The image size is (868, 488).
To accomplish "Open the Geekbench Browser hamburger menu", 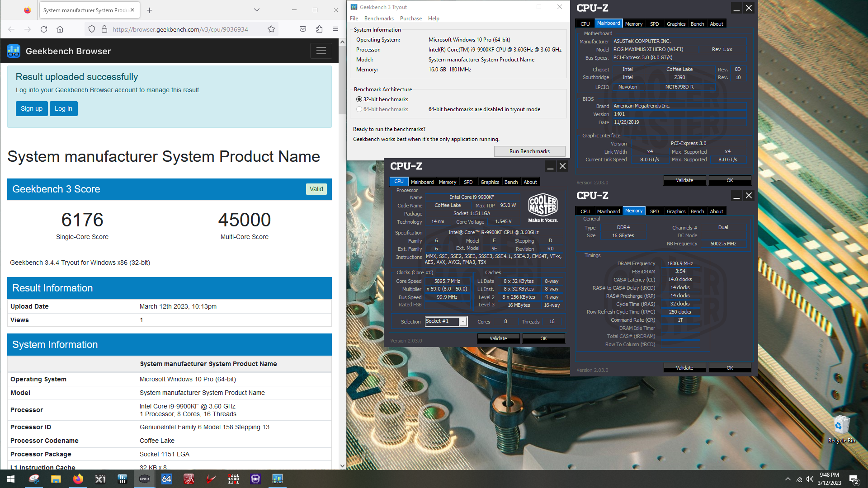I will (321, 51).
